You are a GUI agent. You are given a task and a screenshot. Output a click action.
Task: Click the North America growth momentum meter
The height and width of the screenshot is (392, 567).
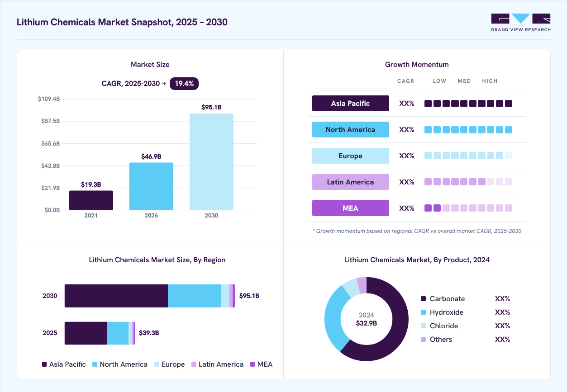(468, 130)
